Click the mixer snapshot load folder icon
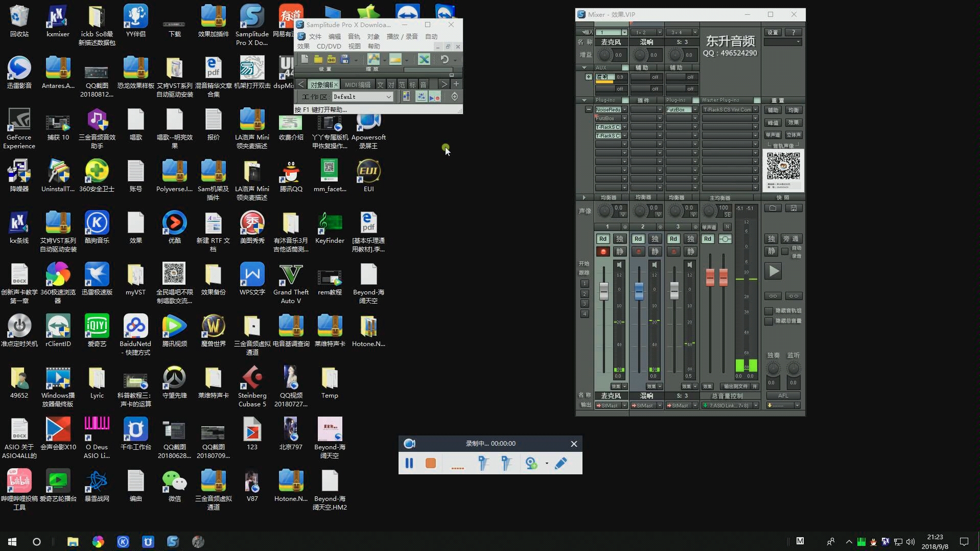The width and height of the screenshot is (980, 551). [x=773, y=208]
